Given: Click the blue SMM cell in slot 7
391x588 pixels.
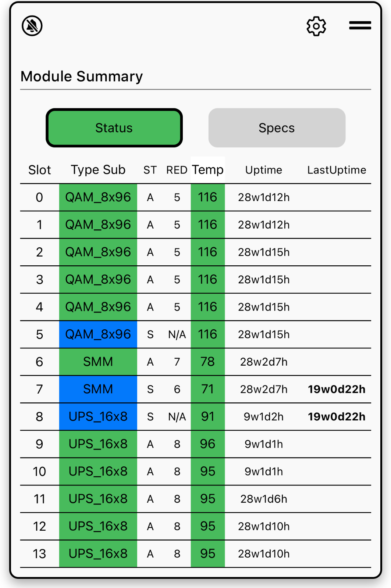Looking at the screenshot, I should click(x=98, y=389).
